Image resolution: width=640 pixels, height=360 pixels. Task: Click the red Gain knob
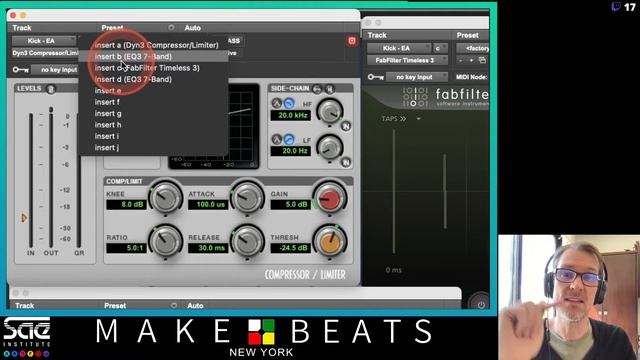330,198
